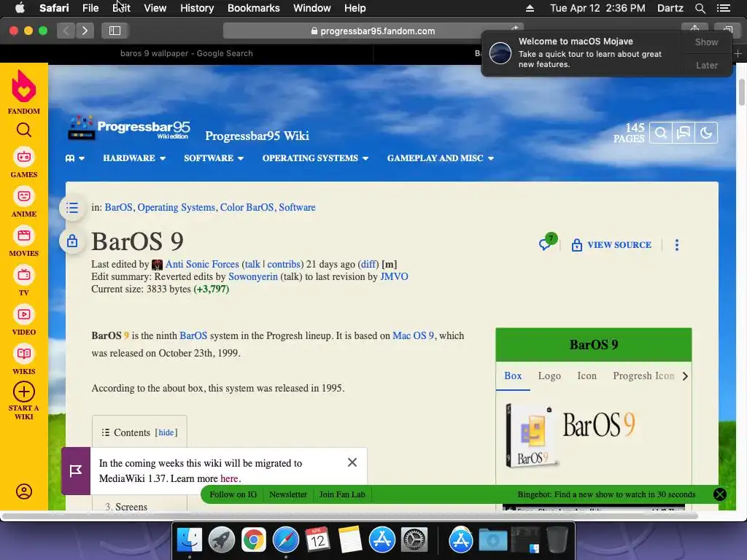Switch to the Logo infobox tab
The height and width of the screenshot is (560, 747).
[x=549, y=376]
